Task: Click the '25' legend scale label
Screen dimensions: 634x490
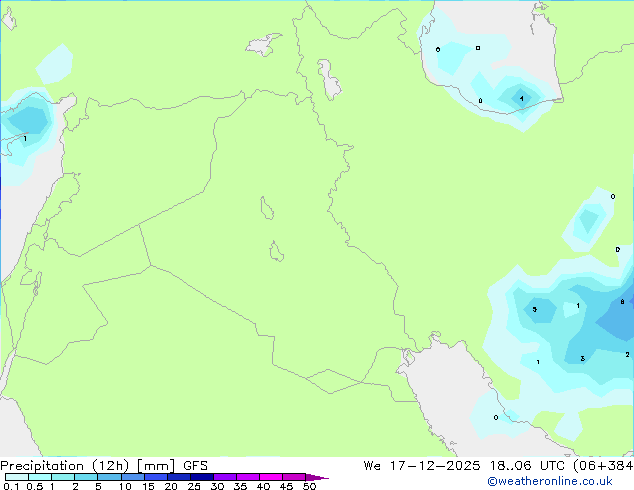Action: click(194, 486)
